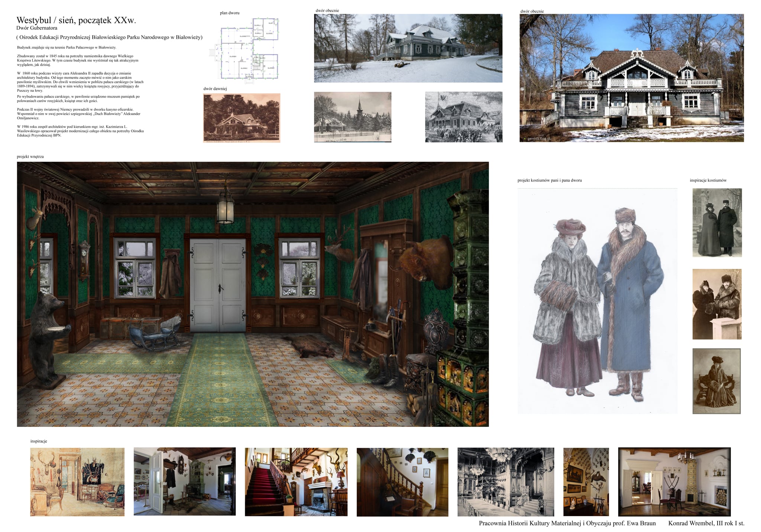The width and height of the screenshot is (761, 532).
Task: Open the top costume inspiration photo
Action: [717, 222]
